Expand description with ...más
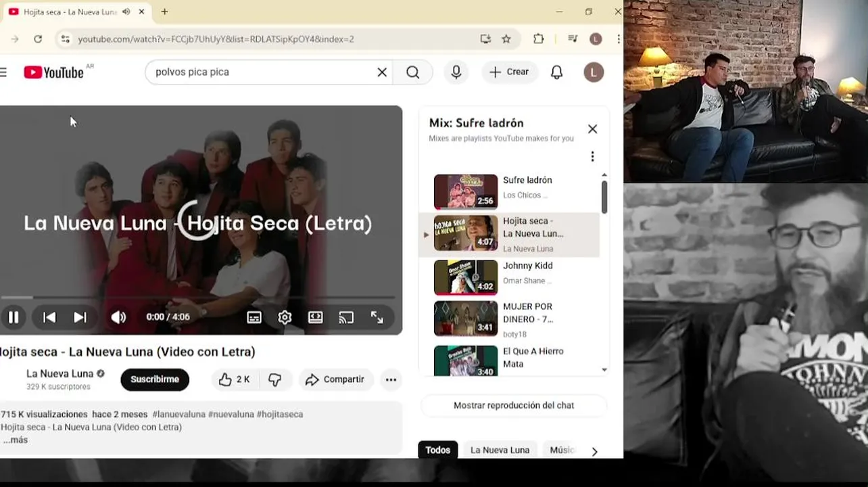The width and height of the screenshot is (868, 487). 15,440
